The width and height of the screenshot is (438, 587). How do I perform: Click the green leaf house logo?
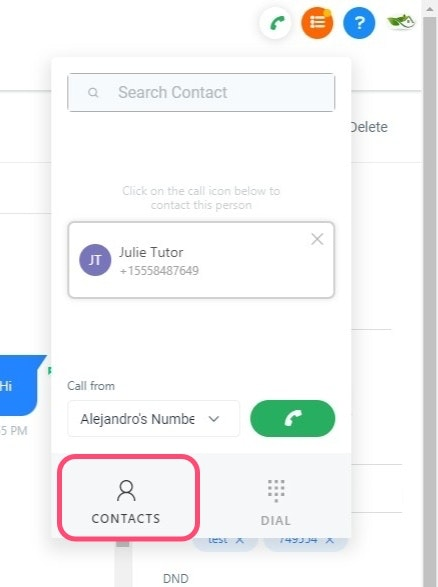(x=401, y=22)
